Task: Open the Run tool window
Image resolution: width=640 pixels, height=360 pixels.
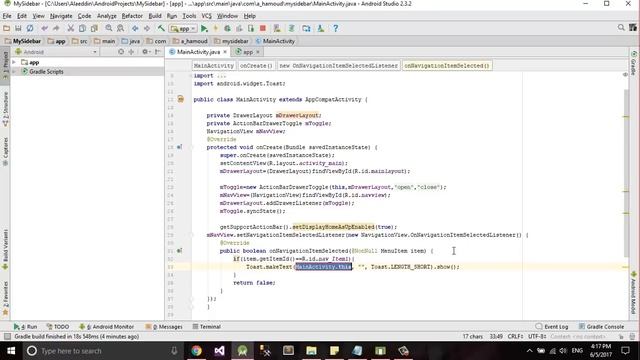Action: (25, 327)
